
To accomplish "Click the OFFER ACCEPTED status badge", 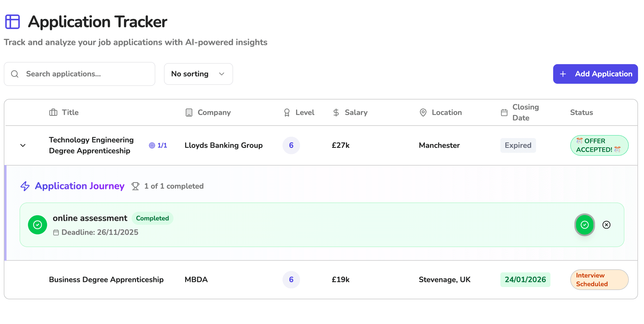I will 599,145.
